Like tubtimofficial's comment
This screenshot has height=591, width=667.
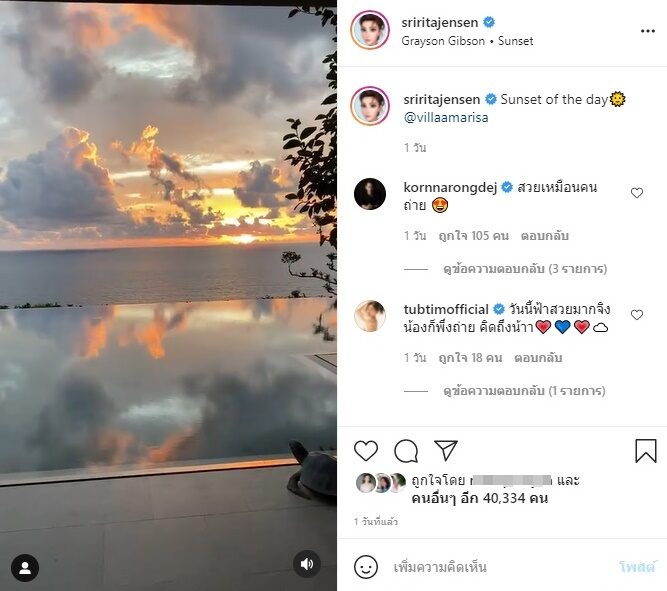pos(637,315)
